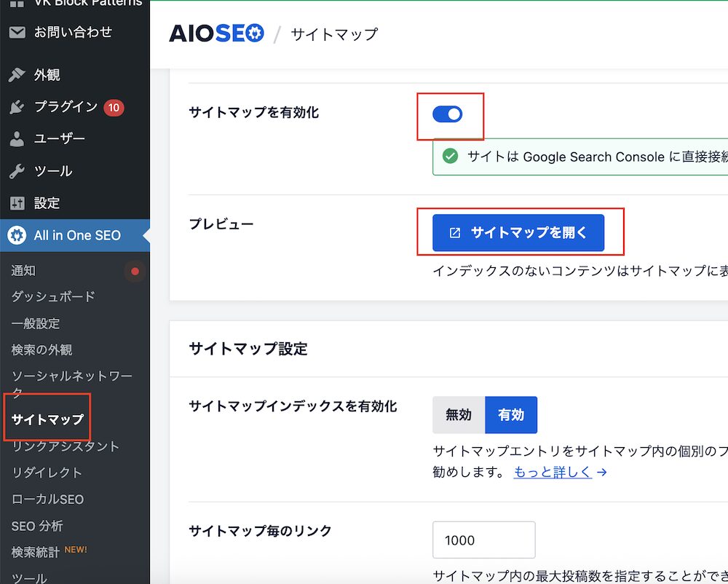
Task: Click the 外観 paintbrush icon
Action: coord(17,75)
